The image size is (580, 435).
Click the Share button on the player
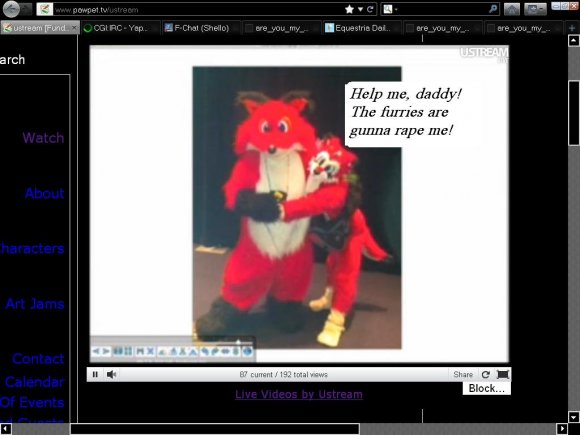(463, 375)
